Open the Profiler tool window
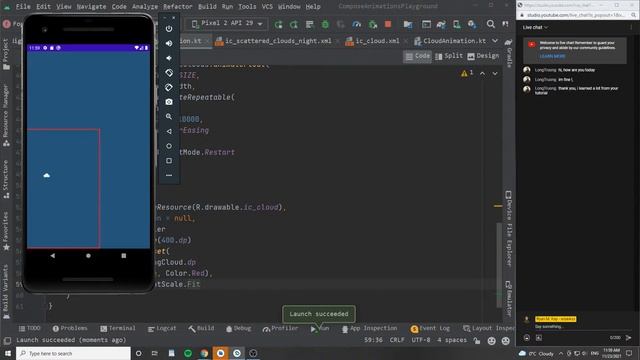Viewport: 640px width, 360px height. click(x=280, y=328)
